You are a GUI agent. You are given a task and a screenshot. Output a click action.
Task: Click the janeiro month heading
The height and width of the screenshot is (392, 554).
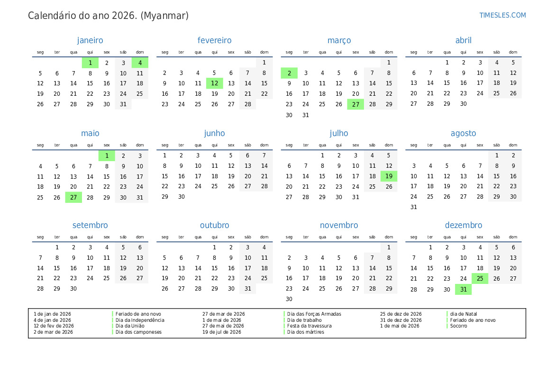(90, 40)
